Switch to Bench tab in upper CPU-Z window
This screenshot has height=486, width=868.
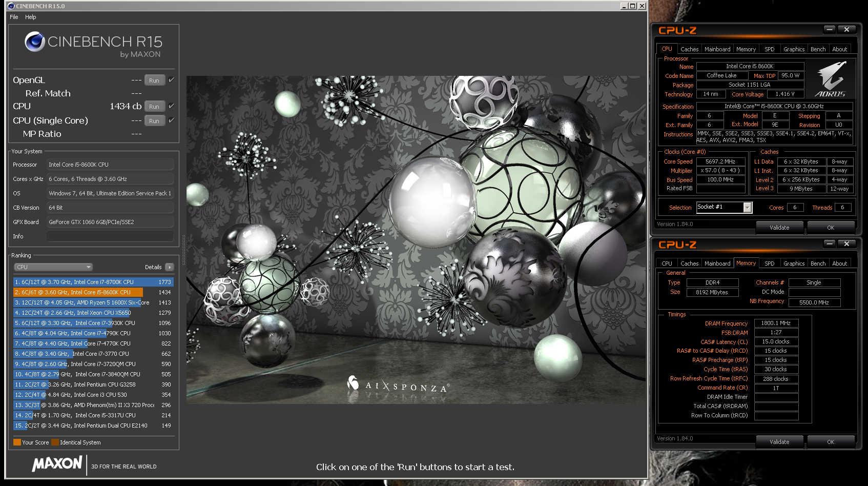(x=818, y=49)
